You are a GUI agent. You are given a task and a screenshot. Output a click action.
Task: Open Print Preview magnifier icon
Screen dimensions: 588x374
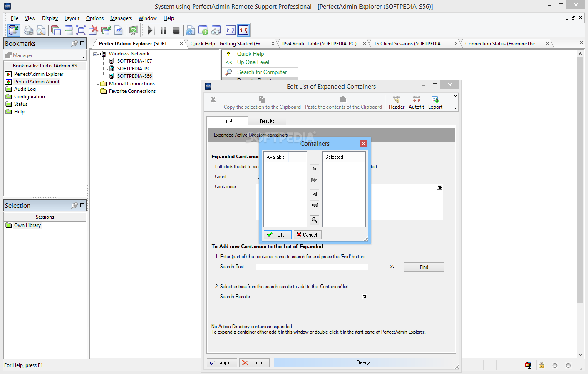click(41, 30)
